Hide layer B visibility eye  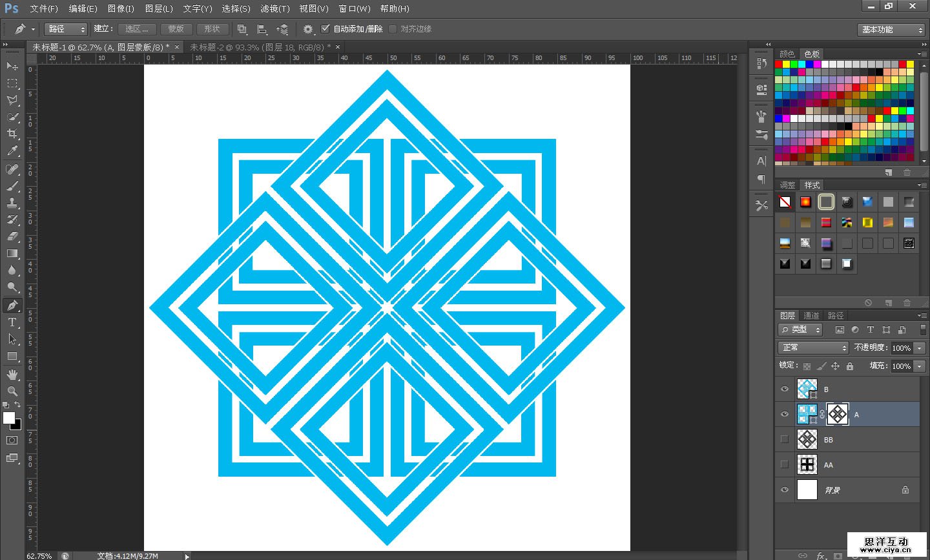point(785,389)
